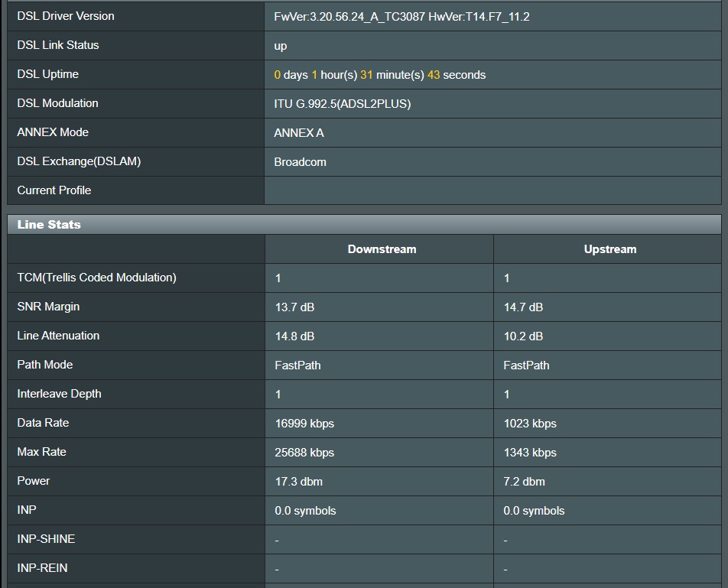Viewport: 728px width, 588px height.
Task: Select the DSL Driver Version value text
Action: tap(401, 17)
